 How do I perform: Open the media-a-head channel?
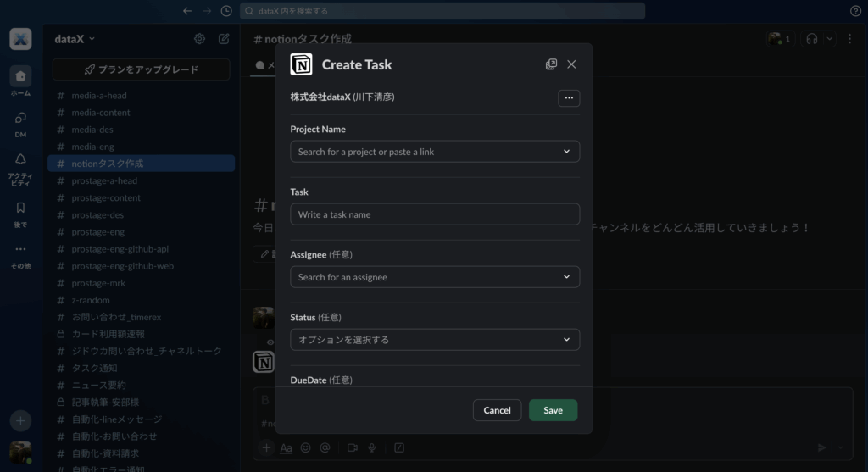(x=142, y=95)
